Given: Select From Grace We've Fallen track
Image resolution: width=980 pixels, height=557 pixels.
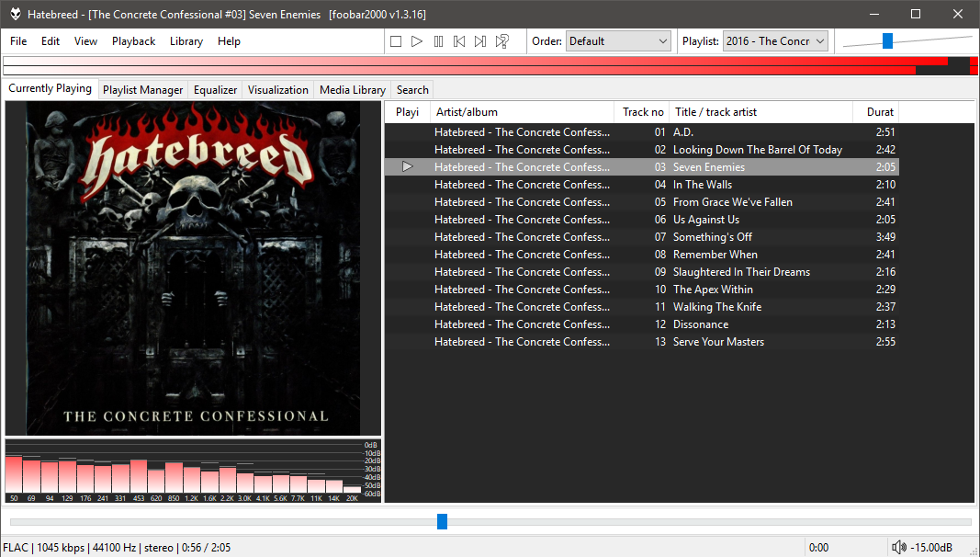Looking at the screenshot, I should [642, 202].
